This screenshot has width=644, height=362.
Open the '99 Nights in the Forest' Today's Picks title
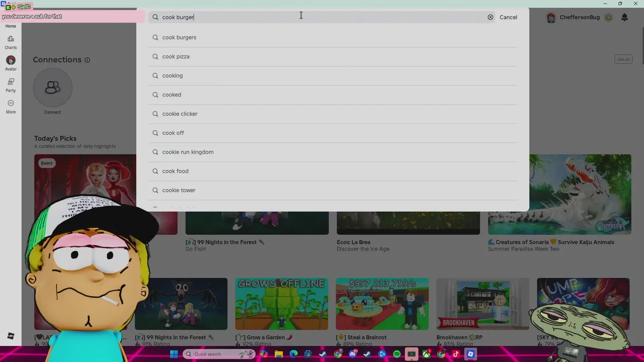tap(224, 242)
